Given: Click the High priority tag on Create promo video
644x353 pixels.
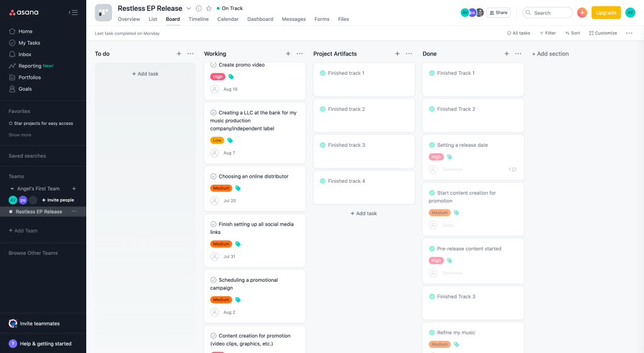Looking at the screenshot, I should click(218, 77).
